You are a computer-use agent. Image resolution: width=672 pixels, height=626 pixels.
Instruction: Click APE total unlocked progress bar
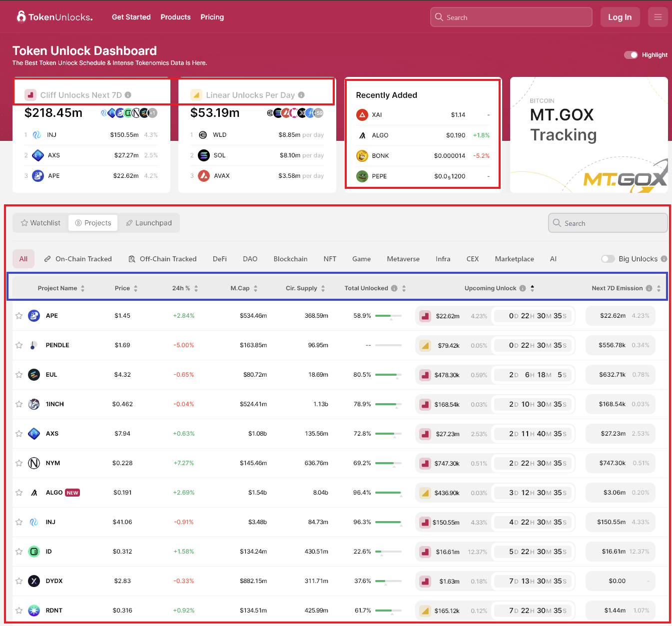pos(388,316)
